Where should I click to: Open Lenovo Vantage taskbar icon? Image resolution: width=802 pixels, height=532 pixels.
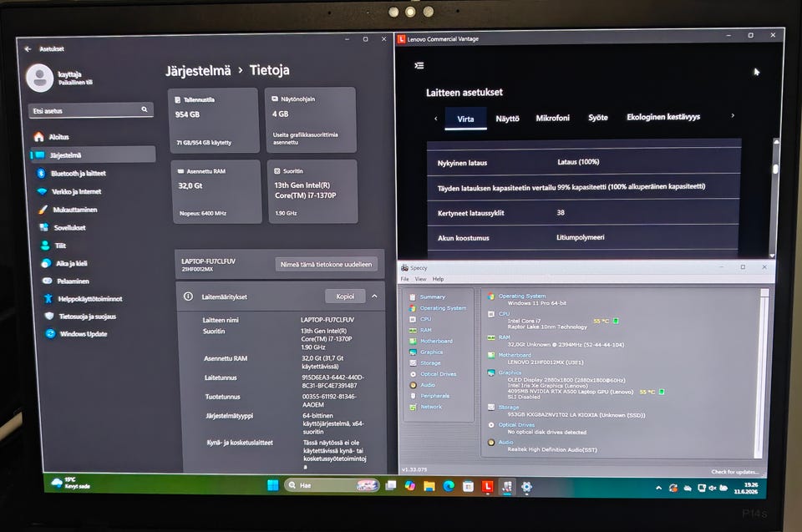(x=487, y=486)
